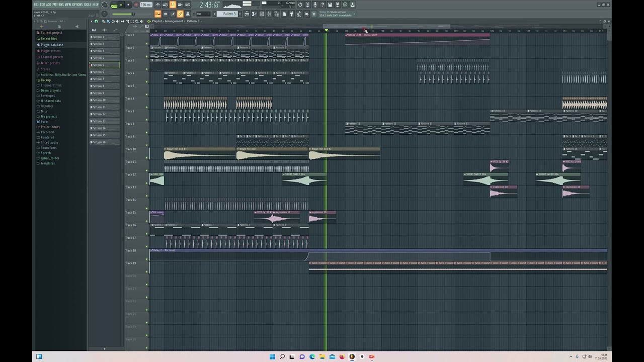Expand the Plugin database folder
Image resolution: width=644 pixels, height=362 pixels.
[x=52, y=45]
